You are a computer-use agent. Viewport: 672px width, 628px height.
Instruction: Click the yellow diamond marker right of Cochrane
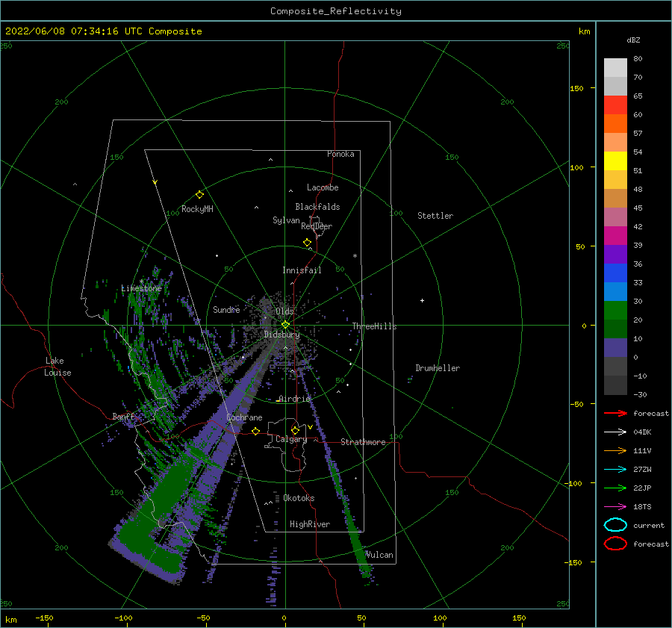[x=255, y=431]
